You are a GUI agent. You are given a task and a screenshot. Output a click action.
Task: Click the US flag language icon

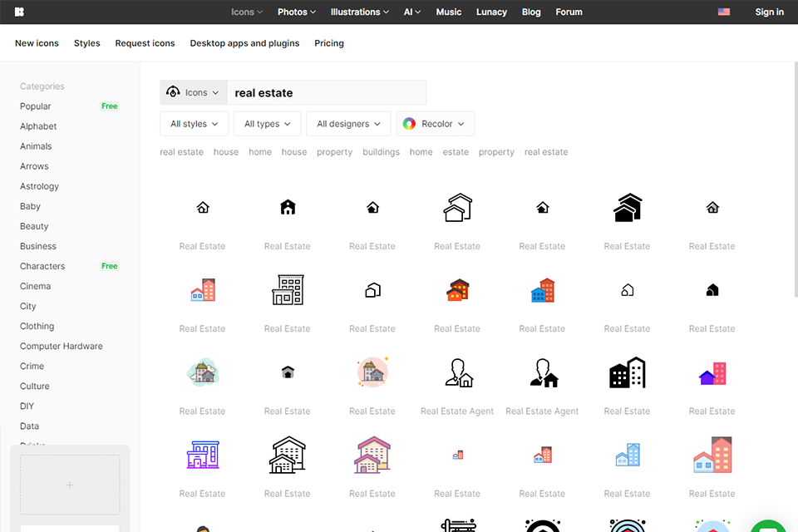724,12
